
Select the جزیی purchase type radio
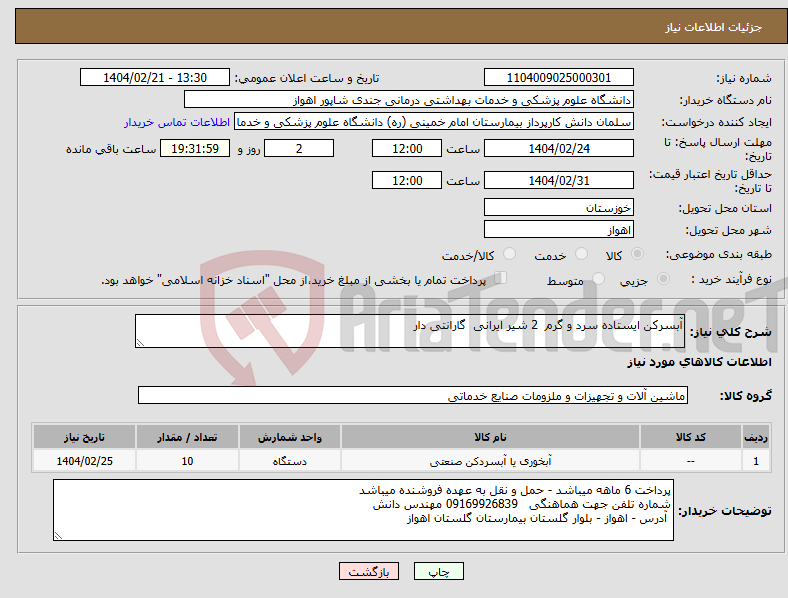663,278
